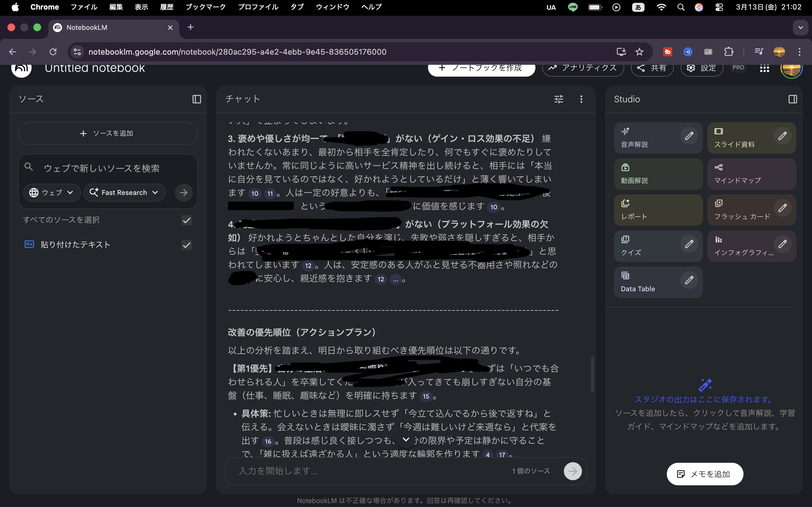Open 履歴 menu in menu bar
Viewport: 812px width, 507px height.
click(x=166, y=7)
